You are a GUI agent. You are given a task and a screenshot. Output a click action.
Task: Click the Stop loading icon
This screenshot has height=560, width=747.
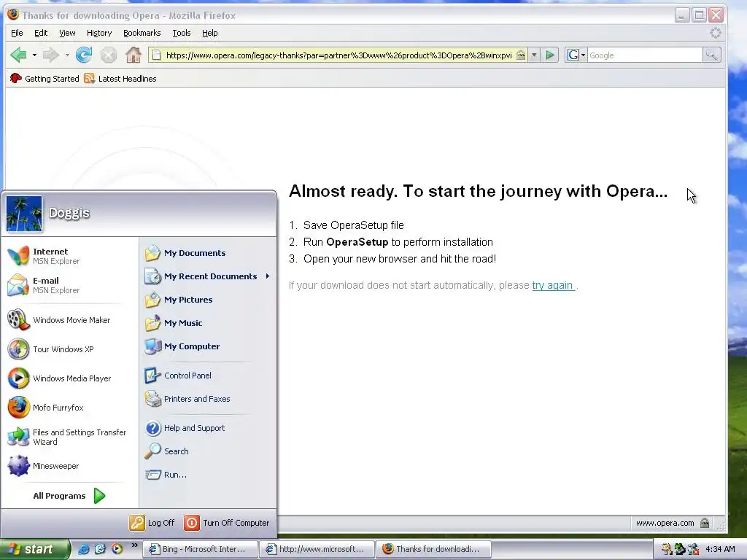click(x=109, y=55)
